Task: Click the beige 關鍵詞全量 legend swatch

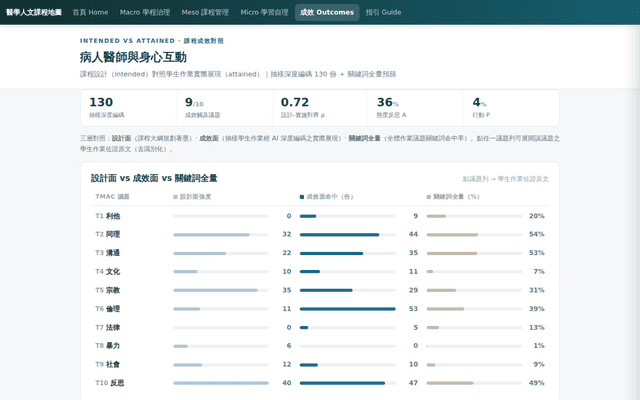Action: tap(429, 197)
